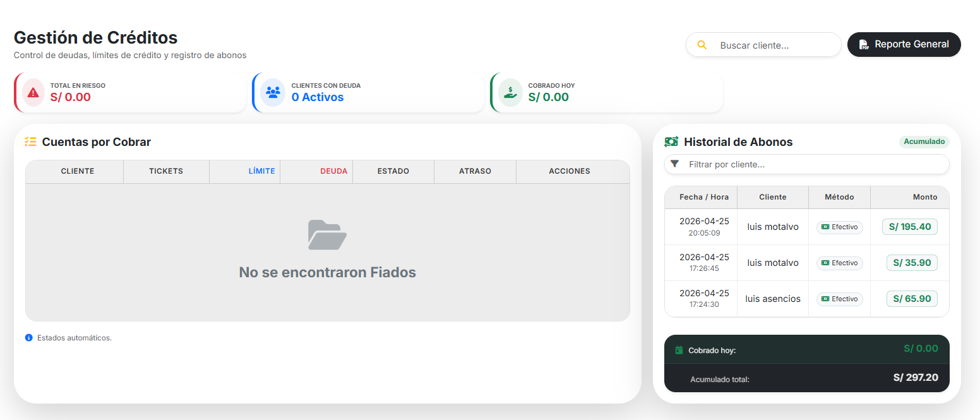This screenshot has width=980, height=420.
Task: Click the empty folder icon
Action: (327, 234)
